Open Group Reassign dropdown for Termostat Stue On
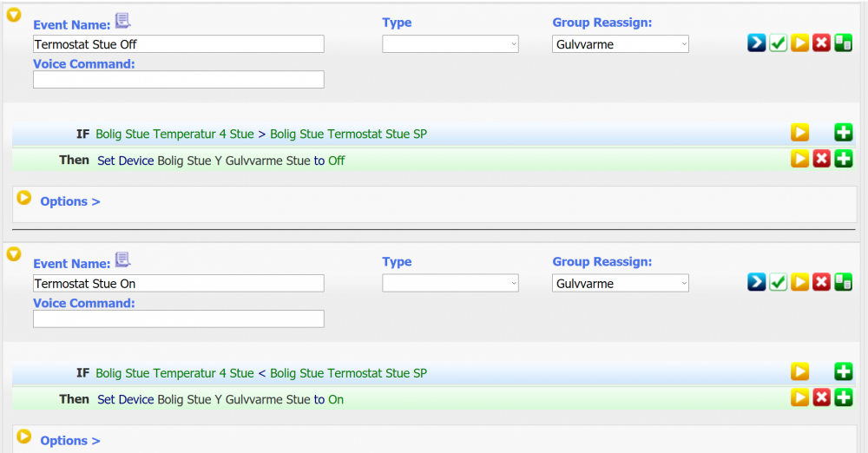The height and width of the screenshot is (453, 868). point(620,284)
